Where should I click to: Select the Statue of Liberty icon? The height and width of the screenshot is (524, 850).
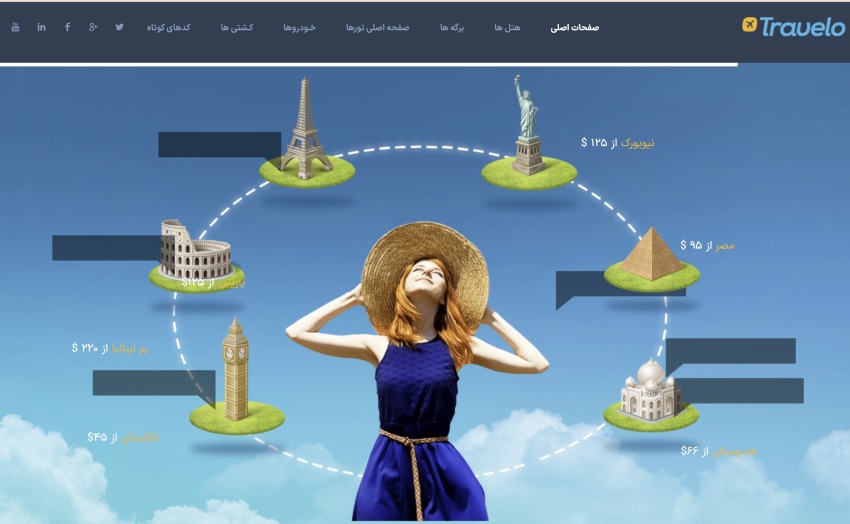click(x=528, y=128)
